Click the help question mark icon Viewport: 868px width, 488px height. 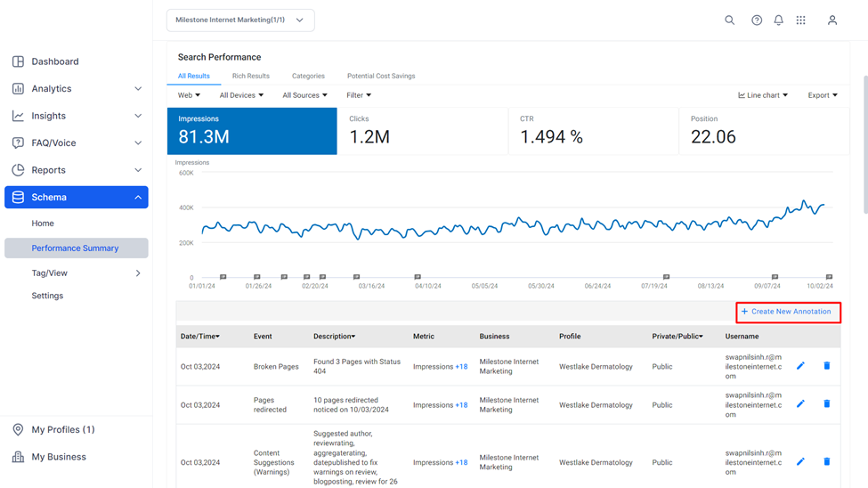tap(756, 20)
